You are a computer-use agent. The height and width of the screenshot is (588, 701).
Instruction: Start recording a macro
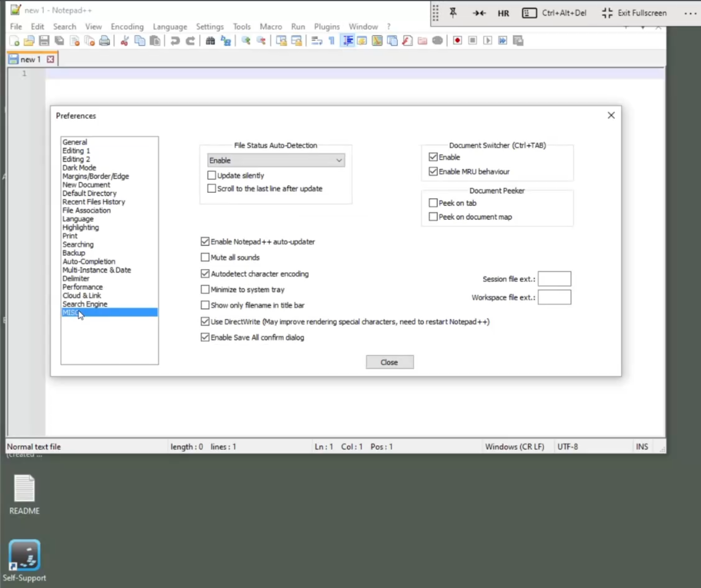456,41
